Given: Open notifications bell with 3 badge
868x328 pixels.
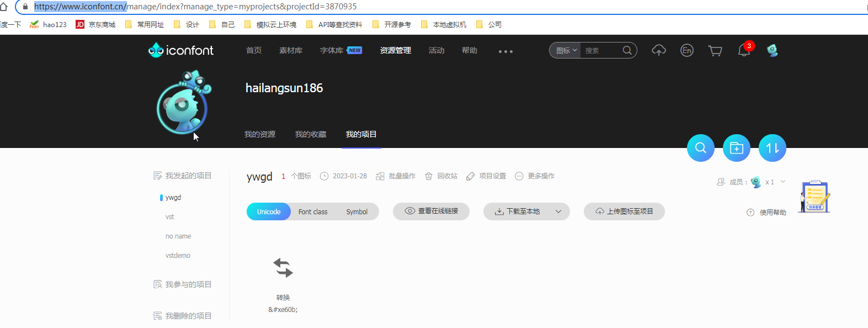Looking at the screenshot, I should (744, 50).
